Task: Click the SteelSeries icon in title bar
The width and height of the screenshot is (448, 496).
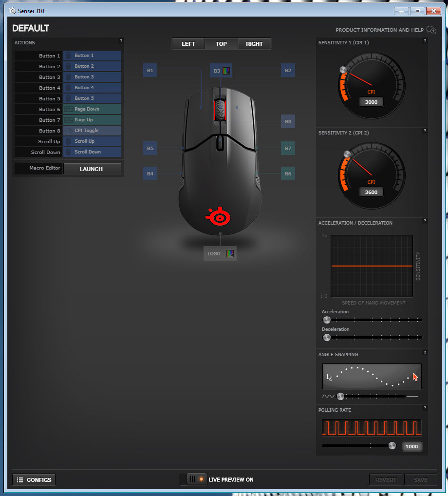Action: (x=12, y=11)
